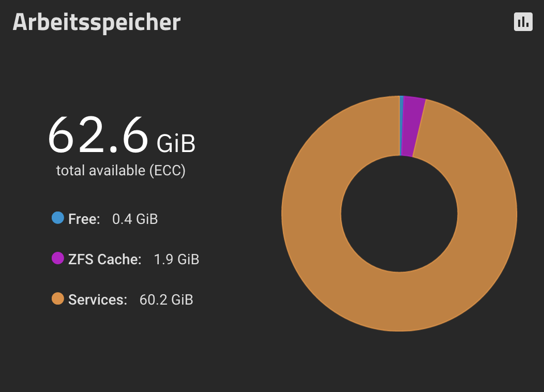Click the left side of orange donut ring
Screen dimensions: 544x392
pyautogui.click(x=311, y=214)
